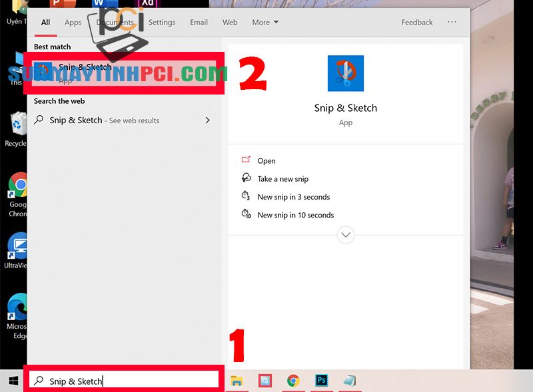Viewport: 533px width, 392px height.
Task: Click the Feedback button
Action: (417, 23)
